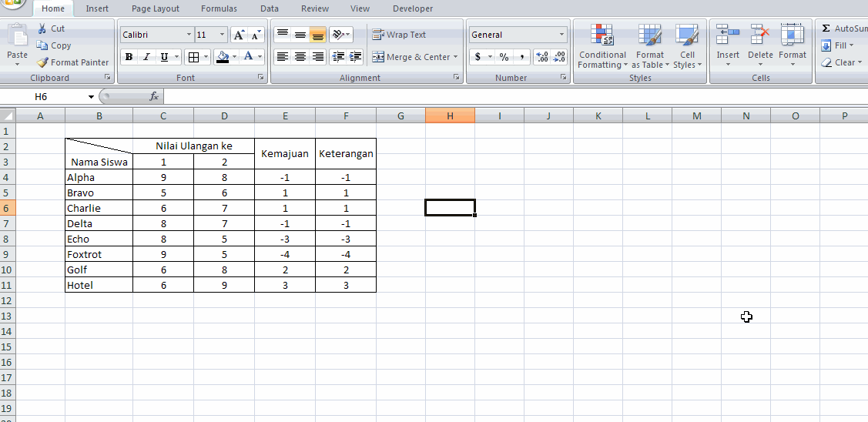Align text left in cell
The height and width of the screenshot is (422, 868).
coord(283,56)
